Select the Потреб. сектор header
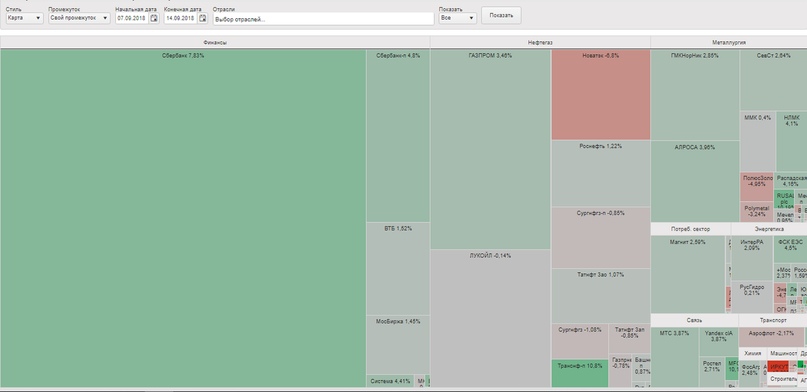Viewport: 807px width, 392px height. tap(691, 229)
